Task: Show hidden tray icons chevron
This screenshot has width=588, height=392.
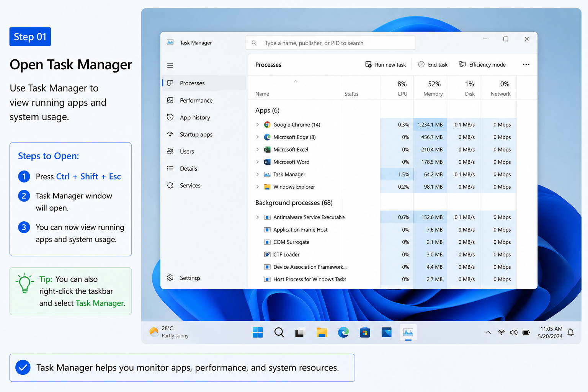Action: (488, 332)
